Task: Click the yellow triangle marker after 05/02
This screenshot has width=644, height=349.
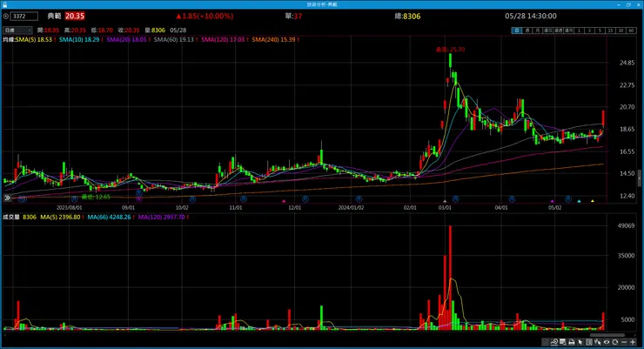Action: (x=593, y=201)
